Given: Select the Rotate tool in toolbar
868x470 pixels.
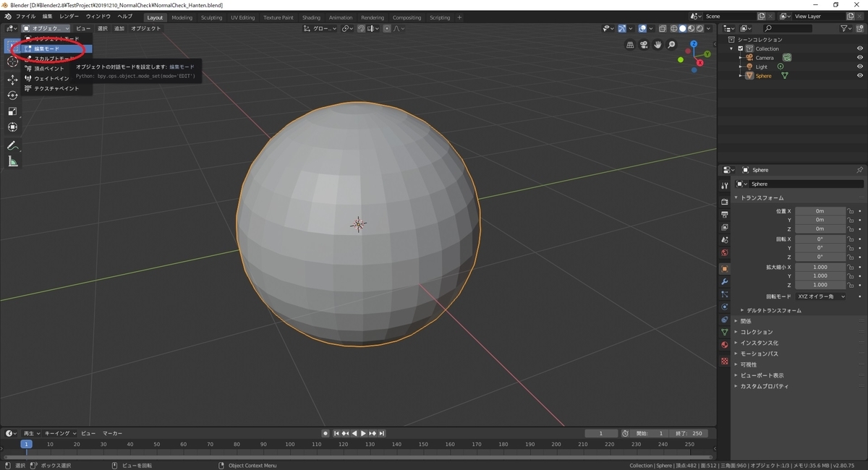Looking at the screenshot, I should pos(12,95).
